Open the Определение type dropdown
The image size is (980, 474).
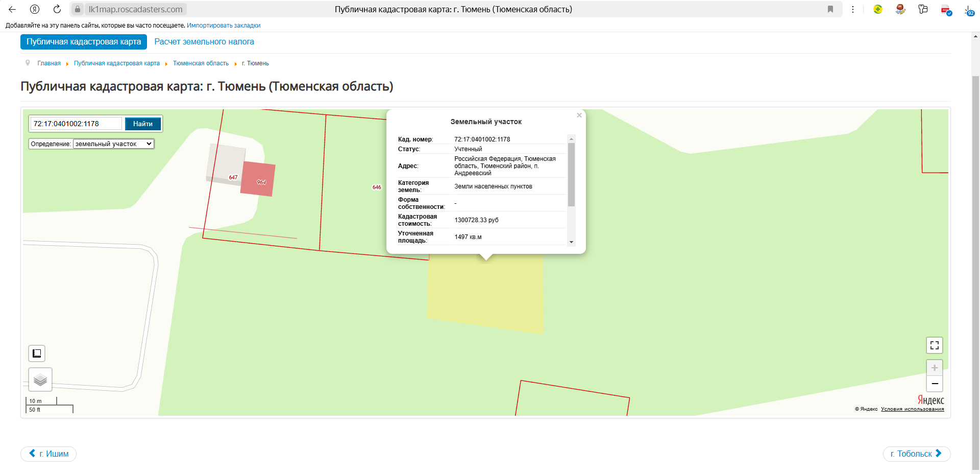pyautogui.click(x=113, y=144)
